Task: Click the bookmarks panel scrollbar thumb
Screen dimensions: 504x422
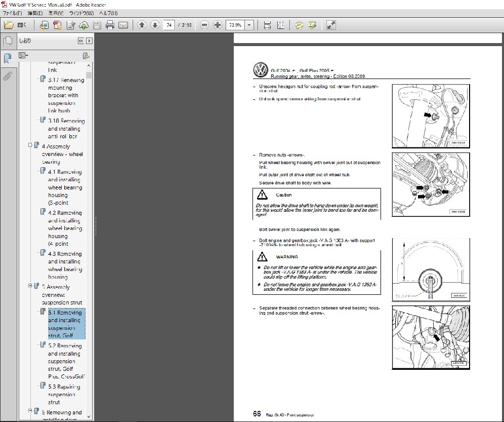Action: tap(89, 75)
